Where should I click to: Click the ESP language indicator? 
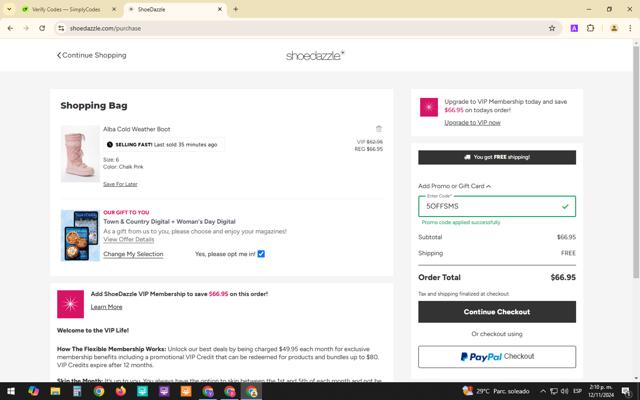click(x=577, y=391)
